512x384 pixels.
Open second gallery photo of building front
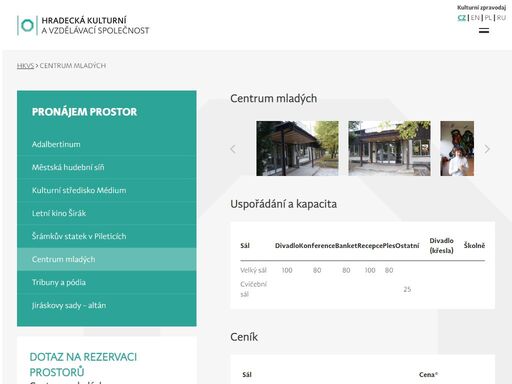(x=389, y=148)
